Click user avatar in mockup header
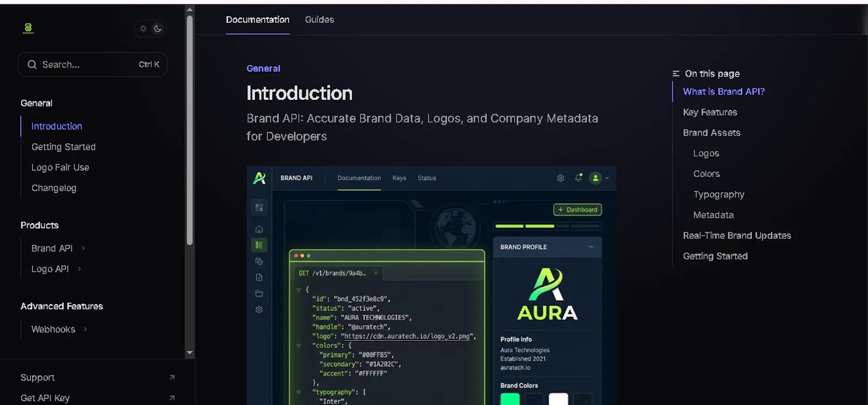 (596, 178)
